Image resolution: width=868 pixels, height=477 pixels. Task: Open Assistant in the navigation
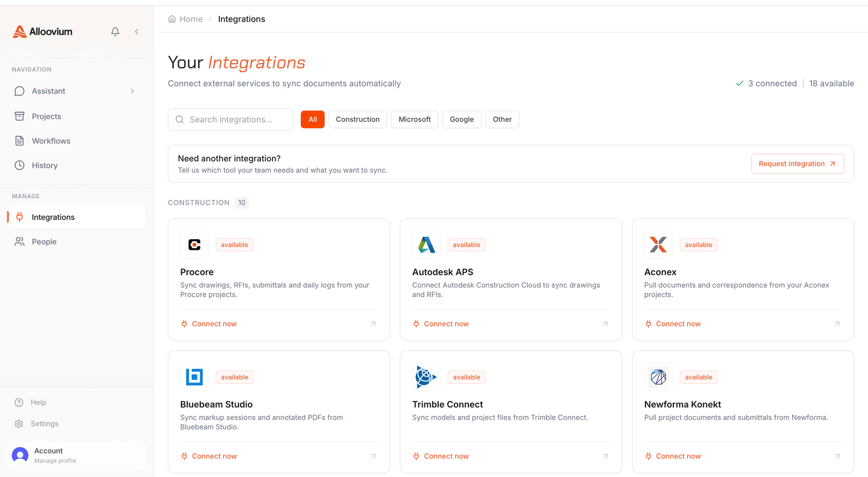pyautogui.click(x=76, y=91)
